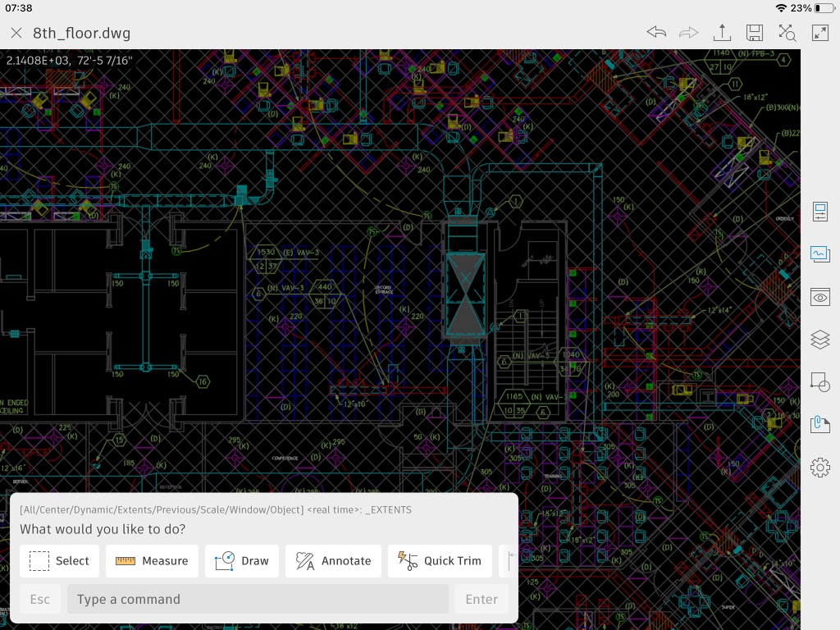This screenshot has width=840, height=630.
Task: Open the design feed/markup panel
Action: coord(820,254)
